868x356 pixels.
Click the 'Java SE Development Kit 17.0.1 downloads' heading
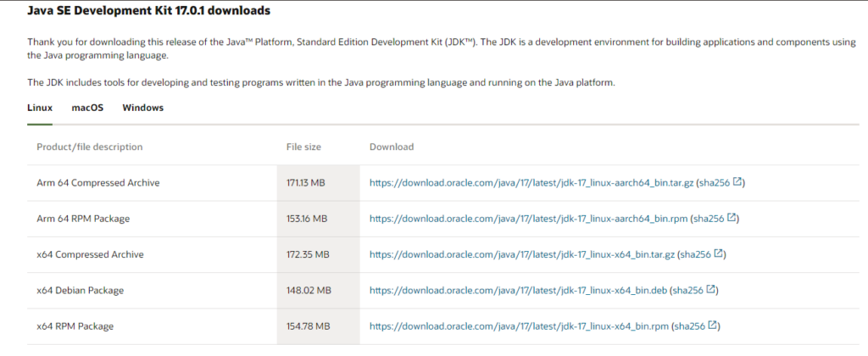[149, 10]
